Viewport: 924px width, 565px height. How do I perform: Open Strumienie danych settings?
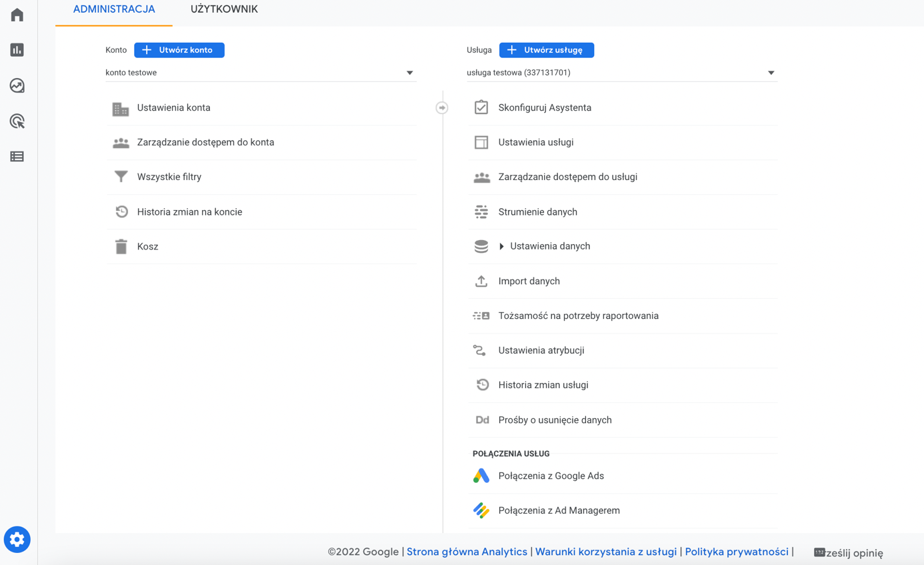[x=537, y=211]
